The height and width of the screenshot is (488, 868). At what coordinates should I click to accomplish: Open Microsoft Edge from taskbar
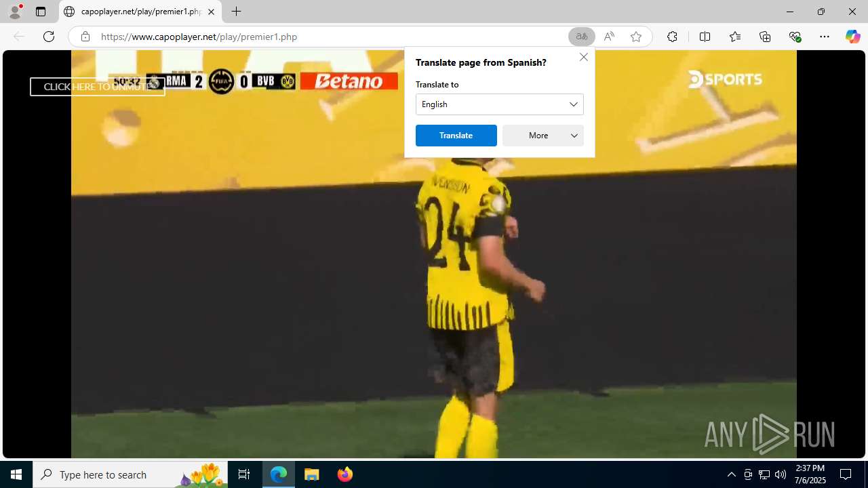[279, 474]
